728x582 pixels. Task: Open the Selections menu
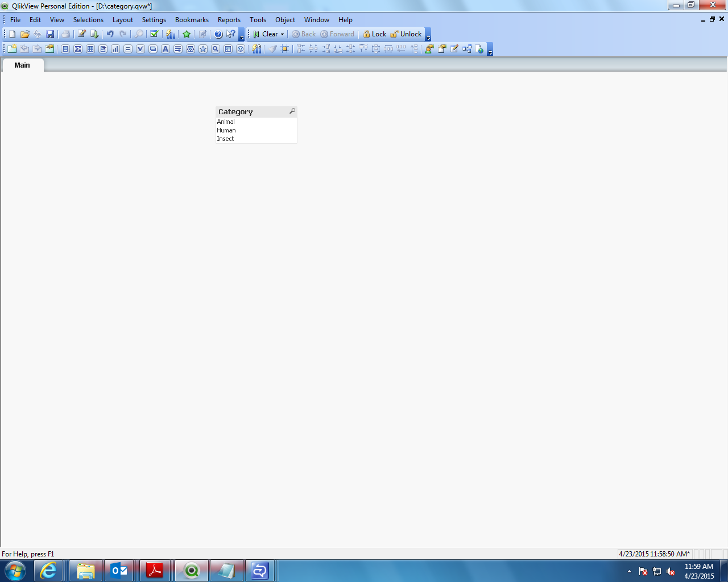tap(88, 20)
